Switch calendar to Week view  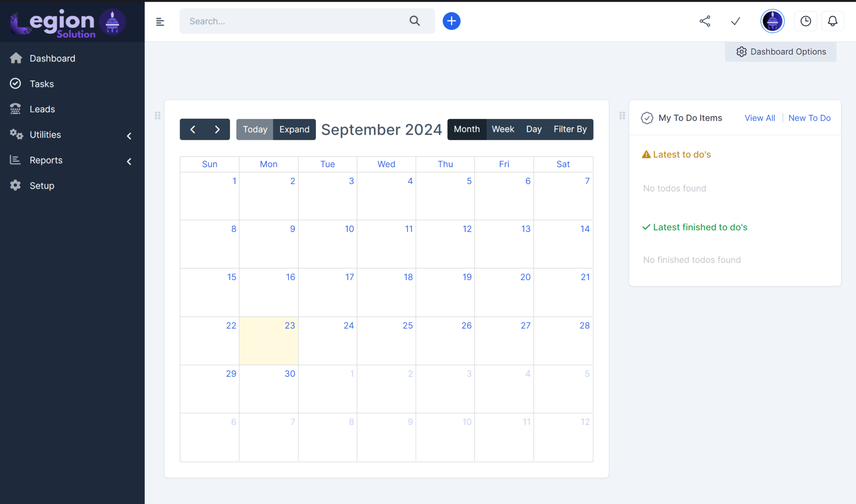point(503,129)
